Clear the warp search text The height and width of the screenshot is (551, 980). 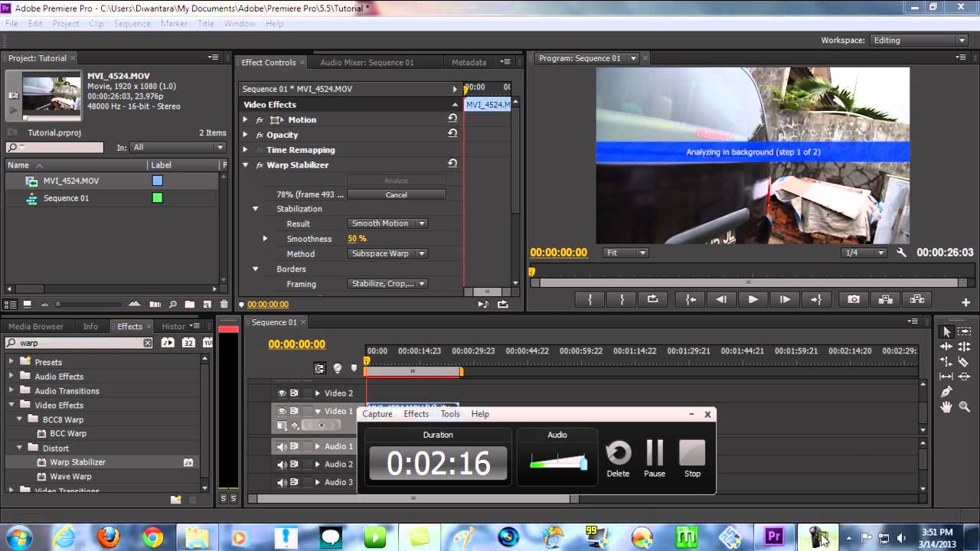pyautogui.click(x=148, y=343)
